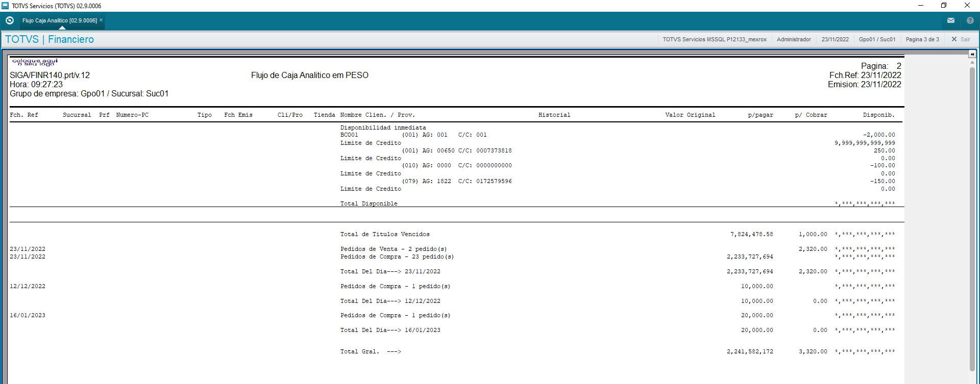Click the 'Historial' column header
The image size is (980, 384).
(x=554, y=115)
